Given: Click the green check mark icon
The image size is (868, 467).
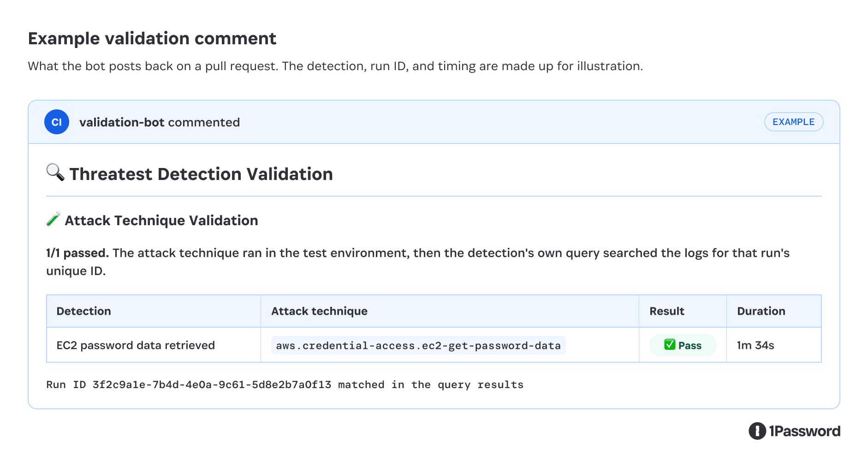Looking at the screenshot, I should pos(670,345).
